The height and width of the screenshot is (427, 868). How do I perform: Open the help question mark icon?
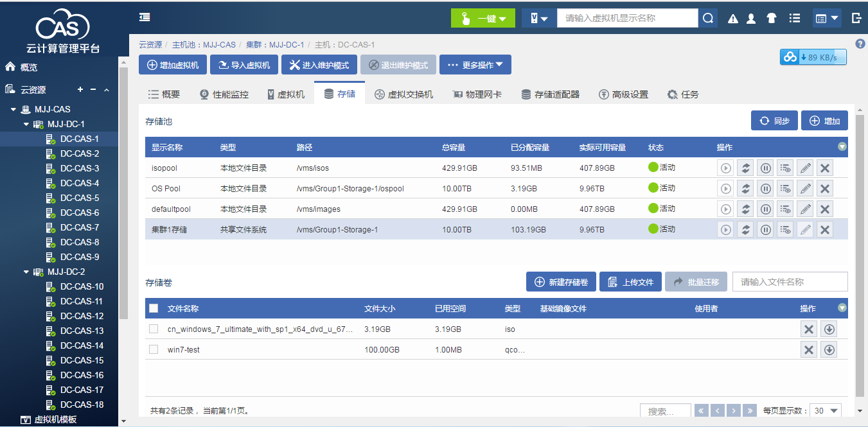pyautogui.click(x=861, y=44)
